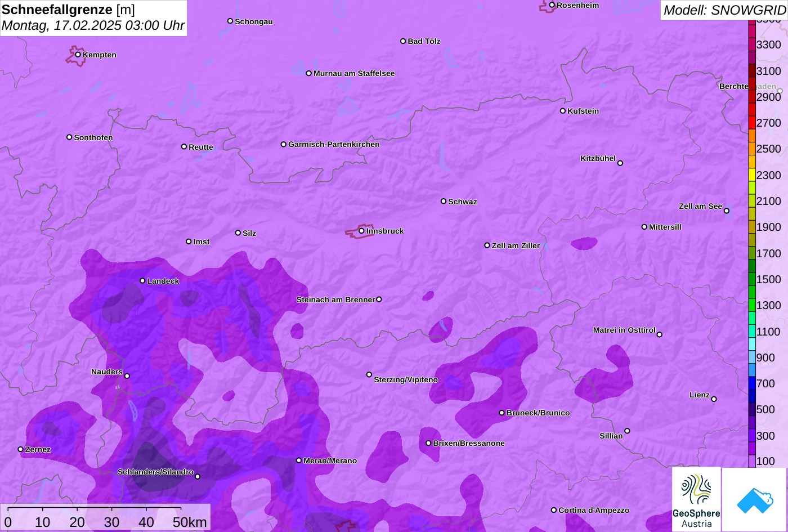Click the Berchtesgaden marker dot
The image size is (788, 532).
(x=780, y=91)
